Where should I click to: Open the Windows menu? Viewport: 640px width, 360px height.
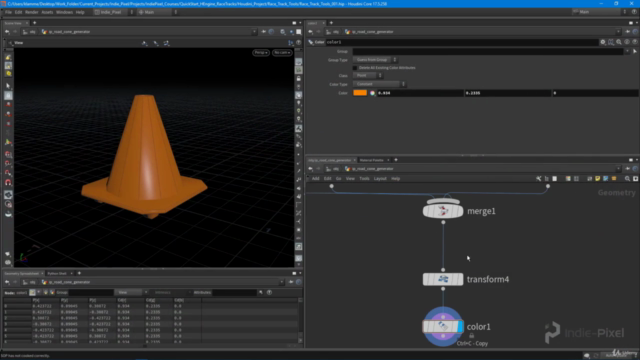point(64,12)
